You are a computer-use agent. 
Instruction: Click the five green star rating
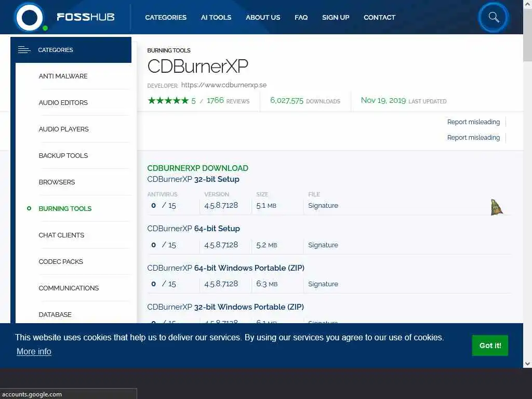tap(168, 100)
